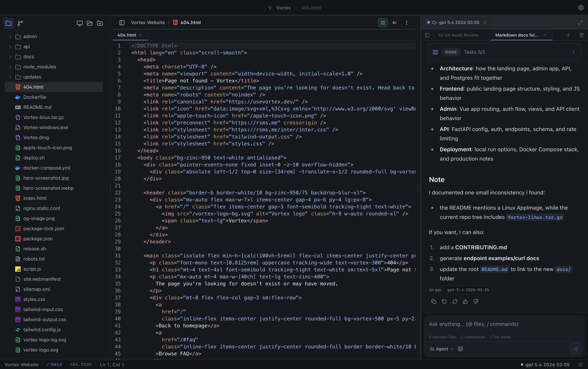Screen dimensions: 588x369
Task: Open the source control branch icon
Action: tap(20, 23)
